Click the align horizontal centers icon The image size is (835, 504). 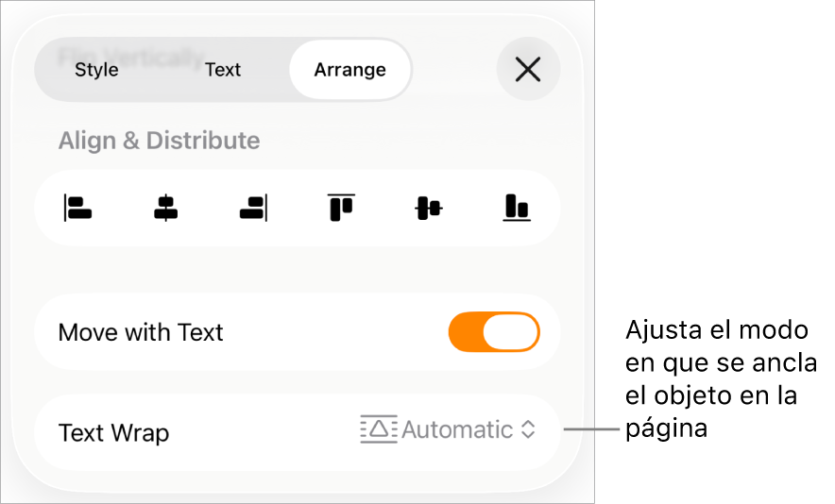tap(165, 208)
